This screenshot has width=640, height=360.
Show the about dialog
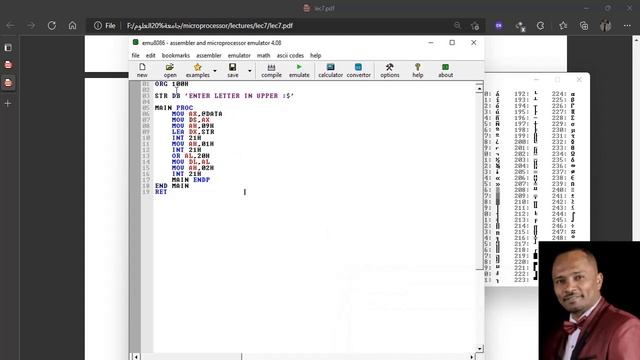click(445, 70)
